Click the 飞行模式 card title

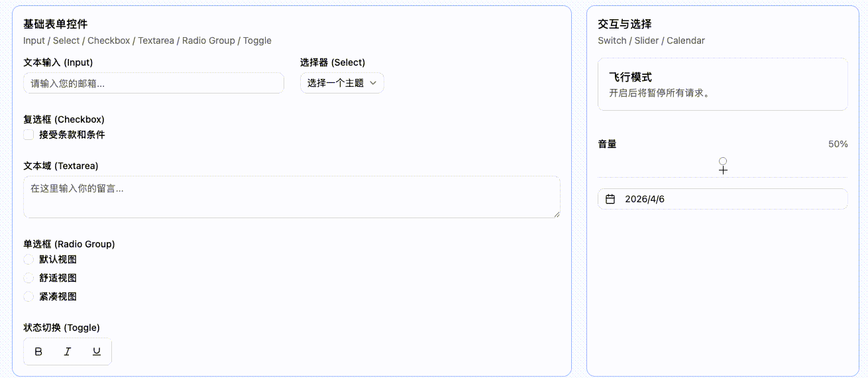(630, 78)
